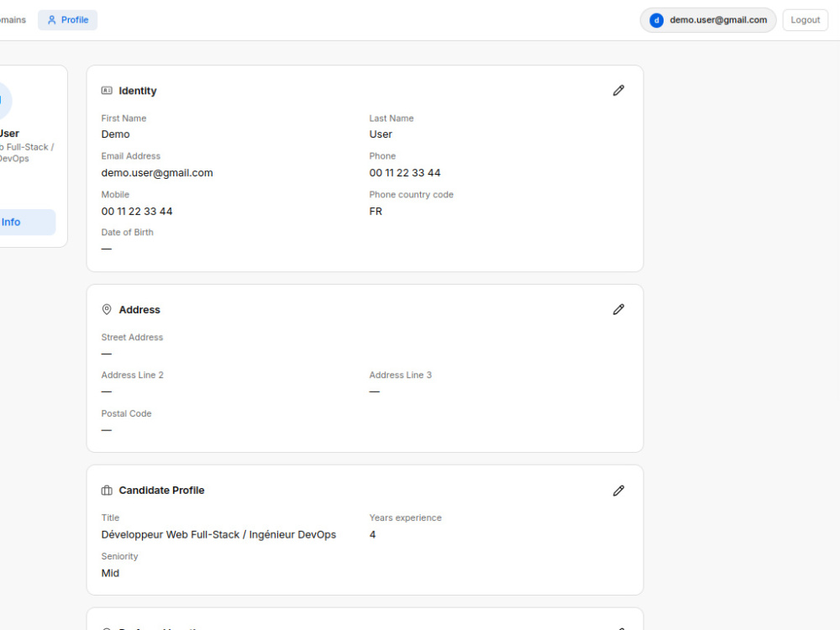
Task: Click the Last Name value User
Action: click(x=381, y=134)
